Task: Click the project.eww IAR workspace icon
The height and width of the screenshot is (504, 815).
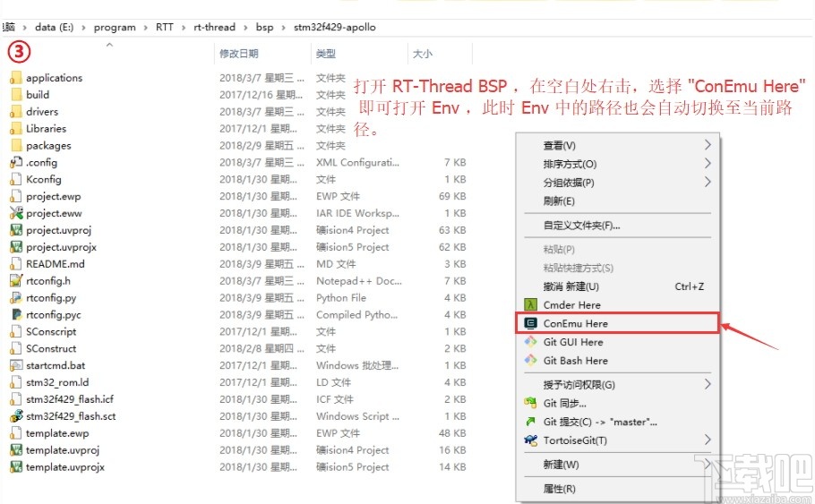Action: point(16,213)
